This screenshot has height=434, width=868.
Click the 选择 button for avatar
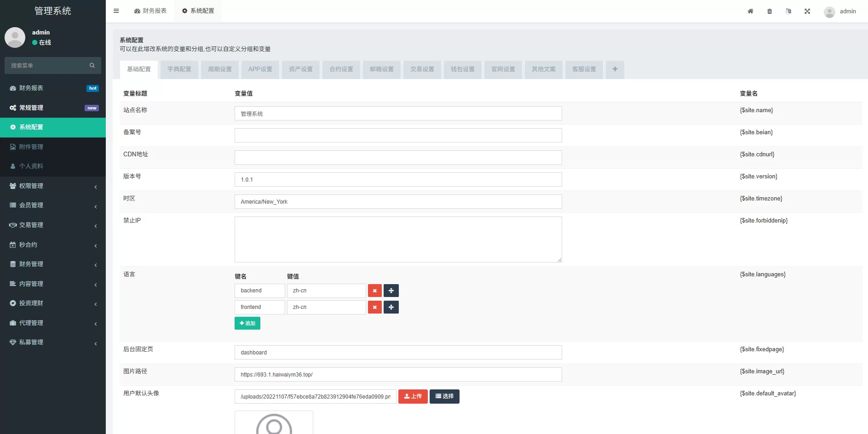444,396
